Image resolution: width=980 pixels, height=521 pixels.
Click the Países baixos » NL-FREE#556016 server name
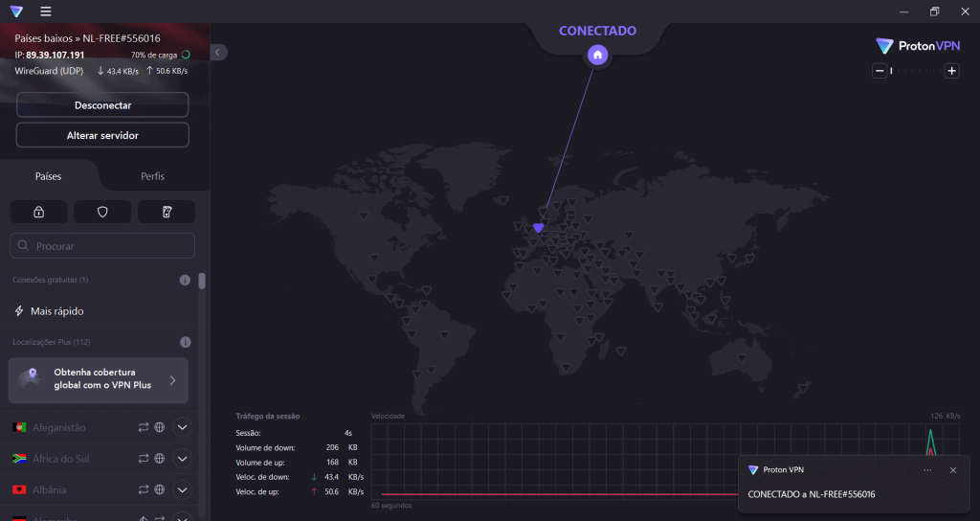pyautogui.click(x=87, y=38)
